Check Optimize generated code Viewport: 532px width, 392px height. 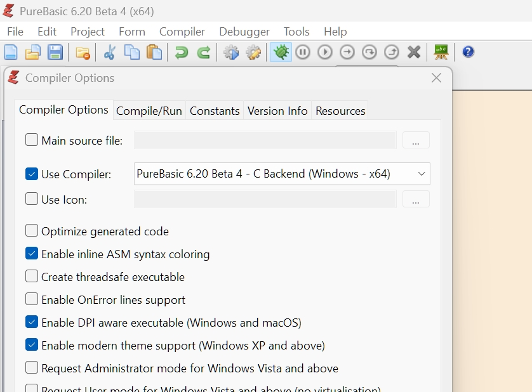point(32,231)
